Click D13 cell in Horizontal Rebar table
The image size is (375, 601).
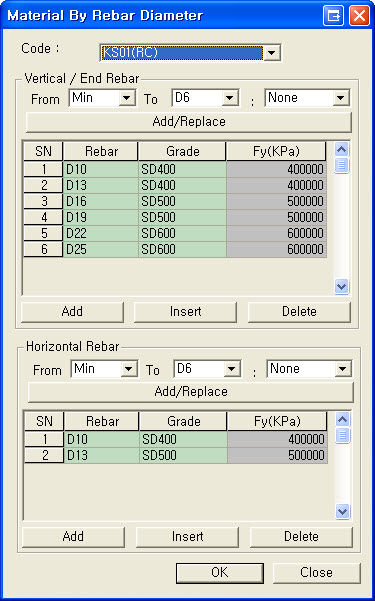[102, 455]
